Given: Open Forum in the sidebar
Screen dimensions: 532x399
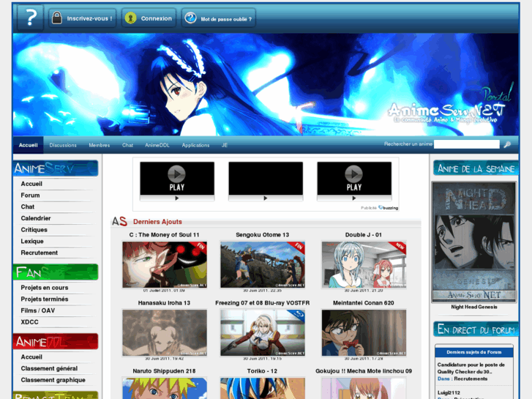Looking at the screenshot, I should [x=30, y=195].
